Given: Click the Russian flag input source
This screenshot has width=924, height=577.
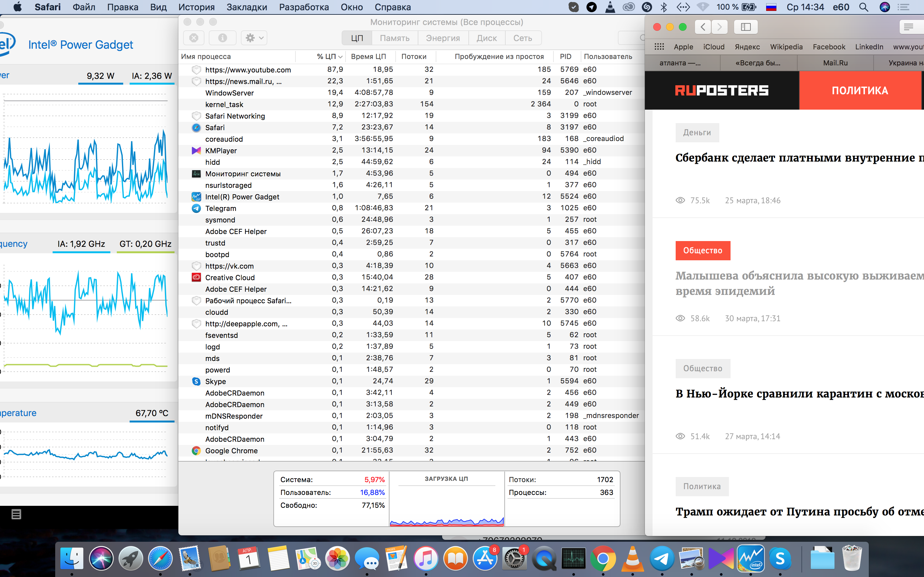Looking at the screenshot, I should [771, 7].
